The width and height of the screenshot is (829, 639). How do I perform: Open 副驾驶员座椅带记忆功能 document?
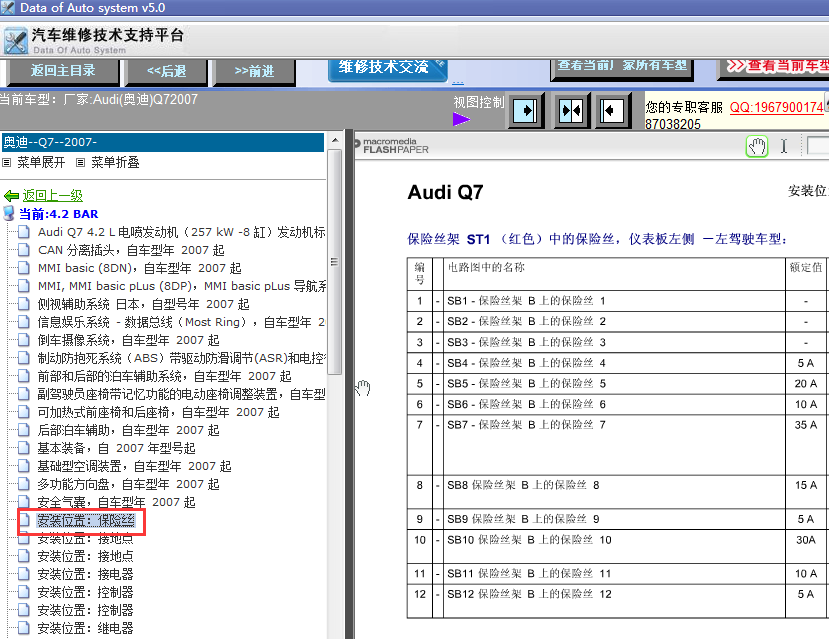(181, 394)
